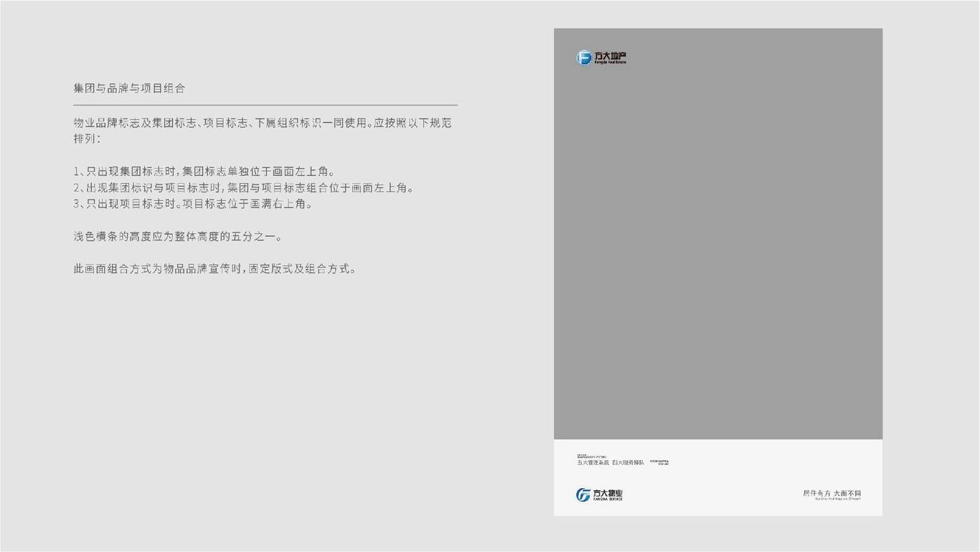Click rule 1 about 集团标志单独位于画面左上角

point(204,172)
